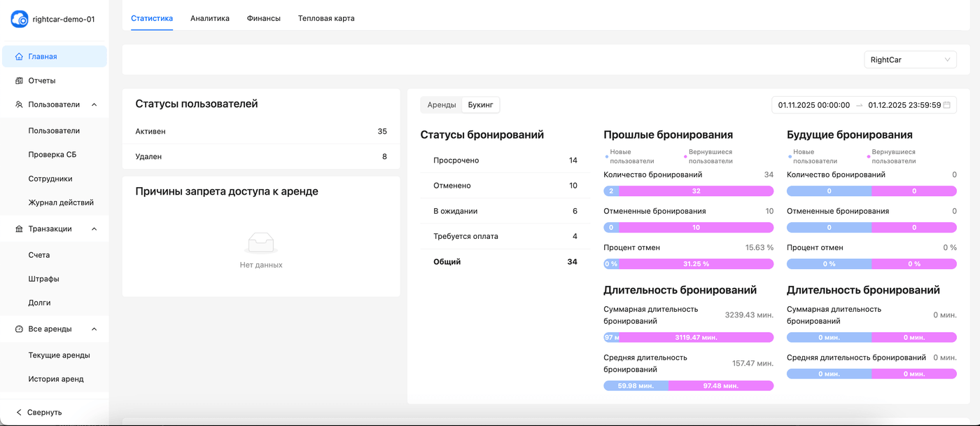
Task: Open the Проверка СБ page
Action: click(x=52, y=155)
